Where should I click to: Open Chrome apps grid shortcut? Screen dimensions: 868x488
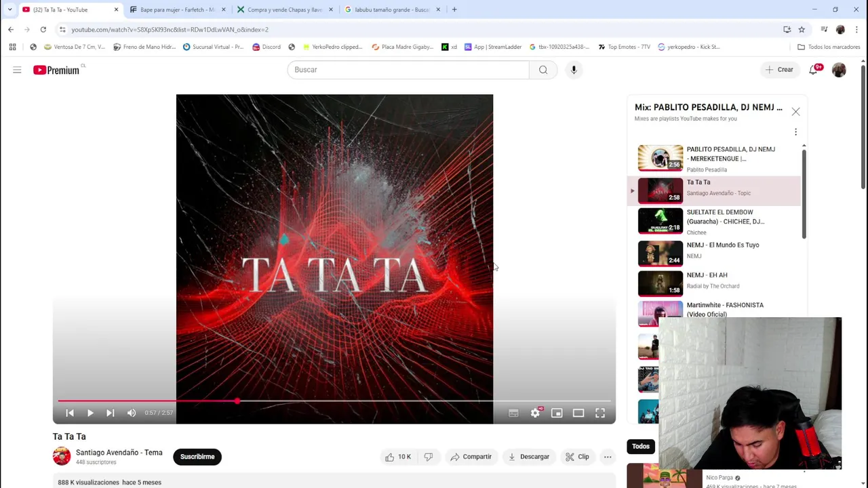coord(12,47)
